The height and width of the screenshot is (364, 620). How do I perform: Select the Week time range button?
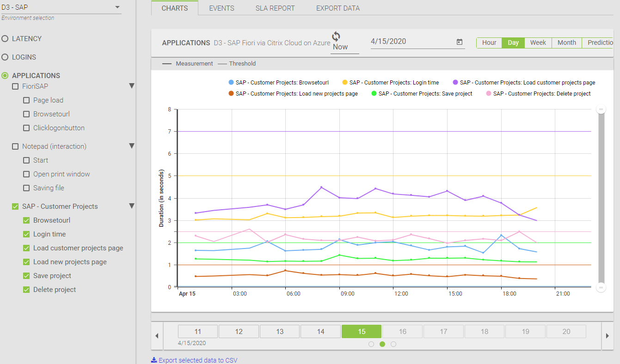tap(538, 42)
